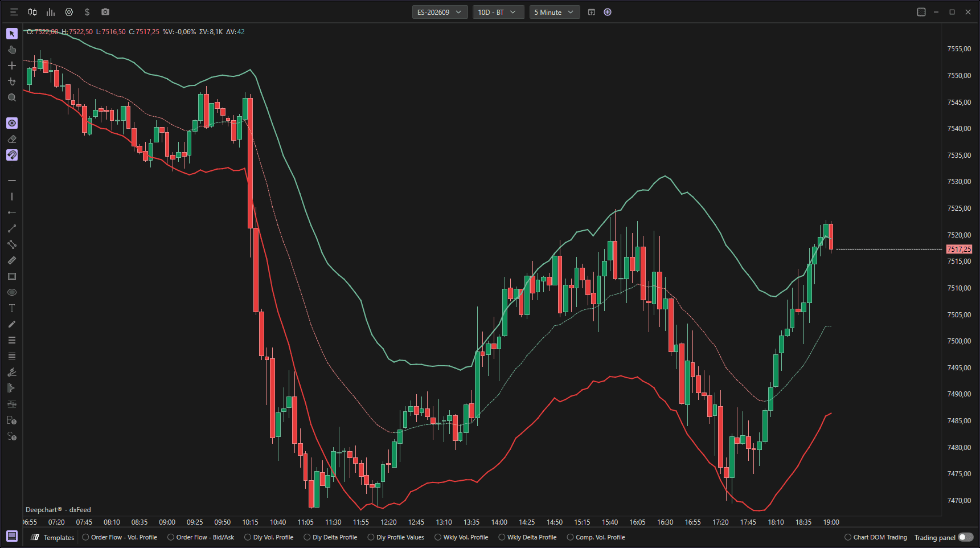
Task: Select the horizontal price-line marker tool
Action: click(12, 404)
